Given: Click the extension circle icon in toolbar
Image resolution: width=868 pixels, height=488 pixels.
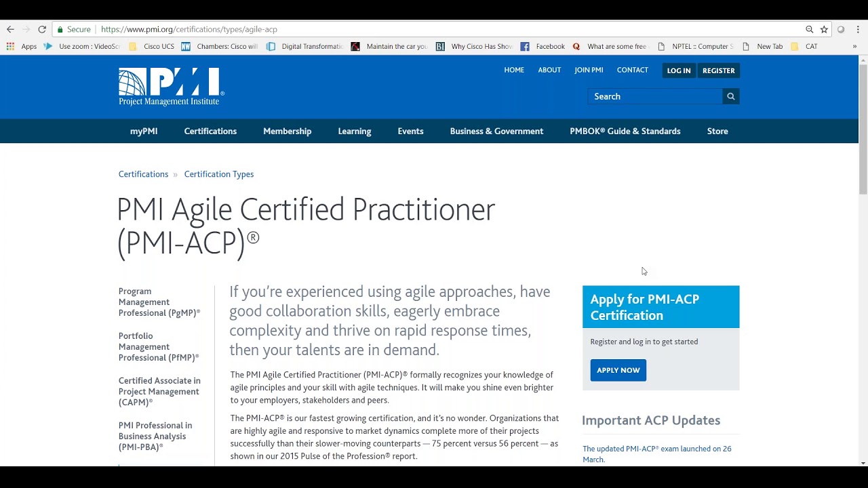Looking at the screenshot, I should click(841, 29).
